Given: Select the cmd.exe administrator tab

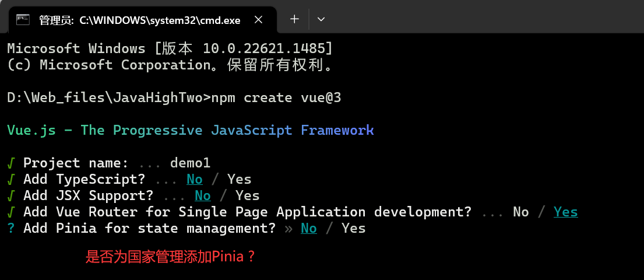Looking at the screenshot, I should coord(143,20).
